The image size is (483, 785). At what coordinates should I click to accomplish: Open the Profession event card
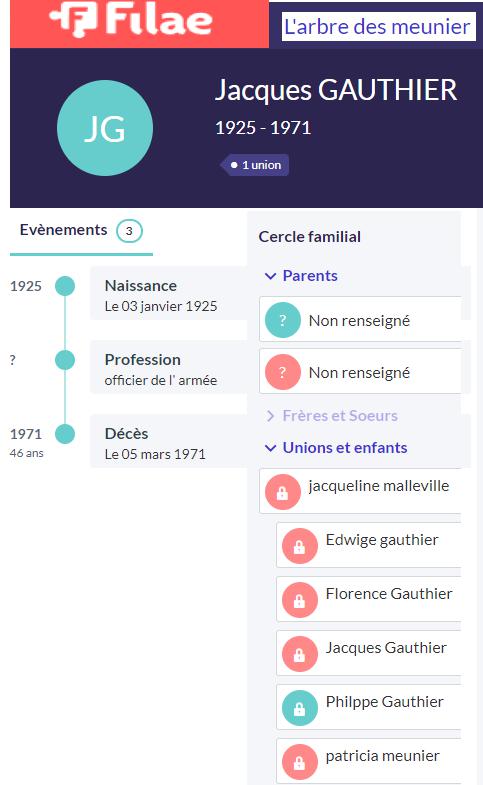tap(169, 369)
